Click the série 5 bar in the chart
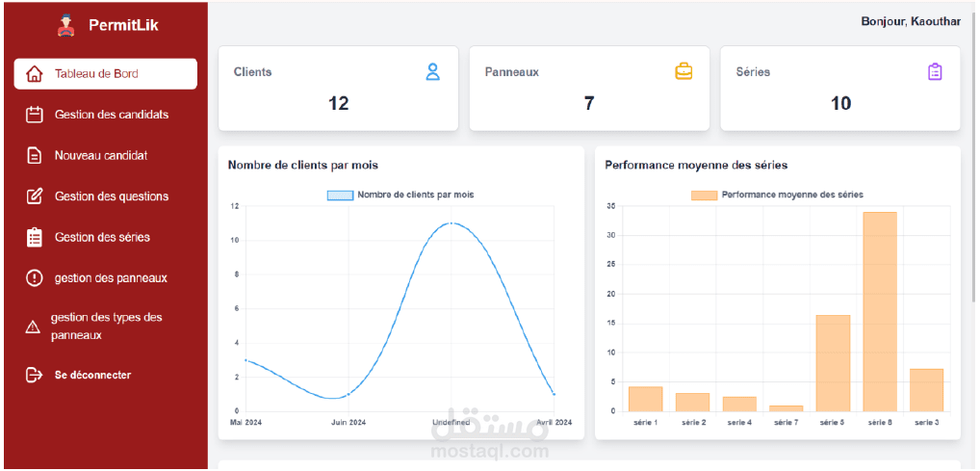Screen dimensions: 980x471 833,363
